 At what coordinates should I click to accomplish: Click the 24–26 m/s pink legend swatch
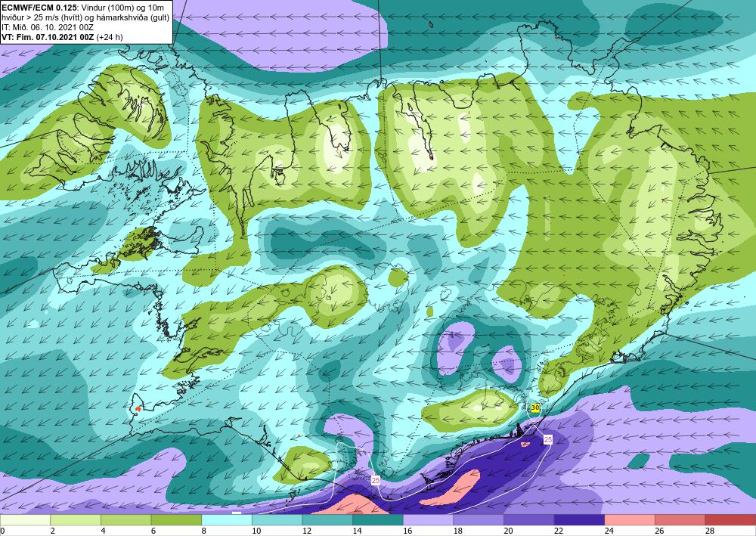click(x=630, y=520)
